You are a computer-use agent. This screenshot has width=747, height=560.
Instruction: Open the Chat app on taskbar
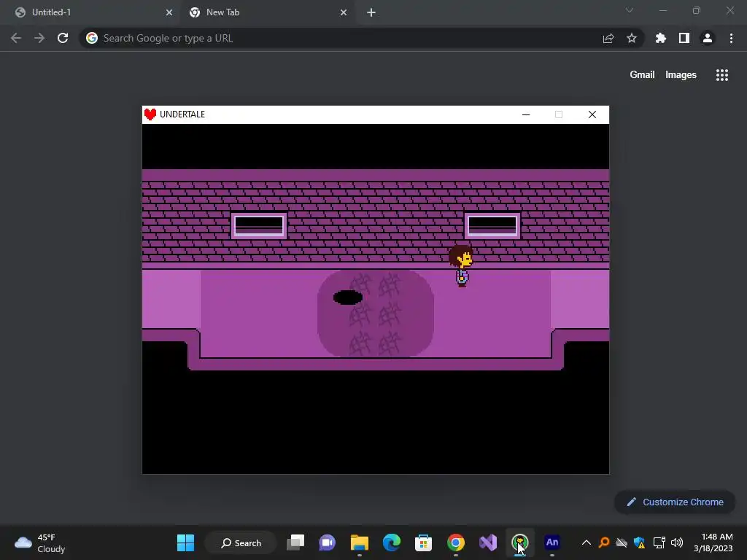pyautogui.click(x=328, y=542)
